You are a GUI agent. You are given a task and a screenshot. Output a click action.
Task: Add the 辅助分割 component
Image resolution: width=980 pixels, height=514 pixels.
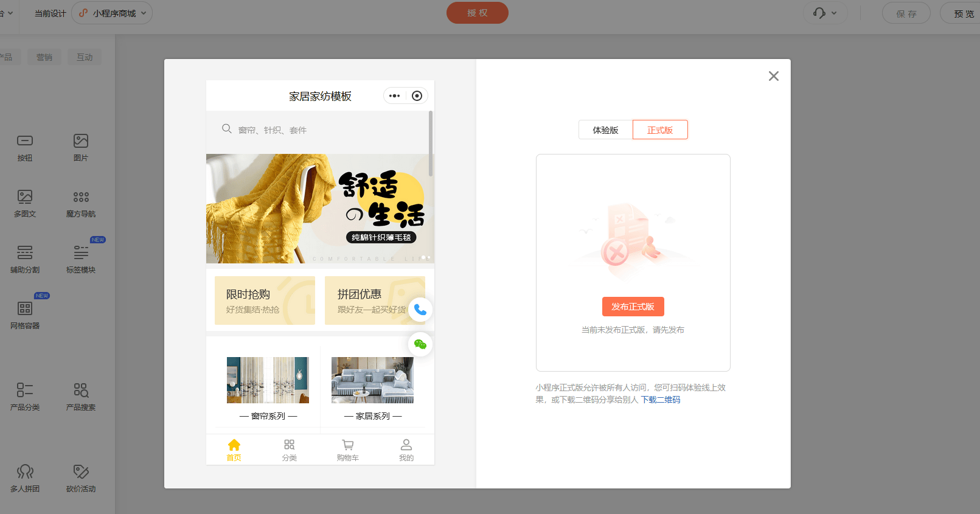[25, 259]
